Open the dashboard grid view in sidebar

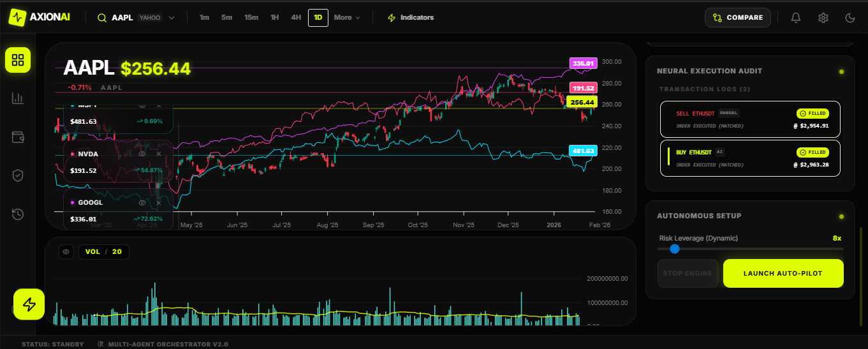pos(18,60)
